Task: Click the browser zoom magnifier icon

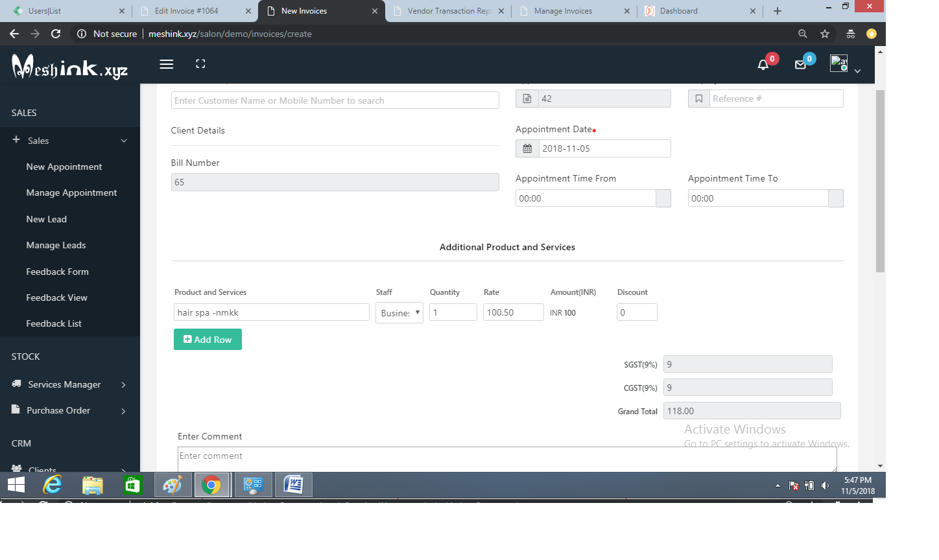Action: pos(803,34)
